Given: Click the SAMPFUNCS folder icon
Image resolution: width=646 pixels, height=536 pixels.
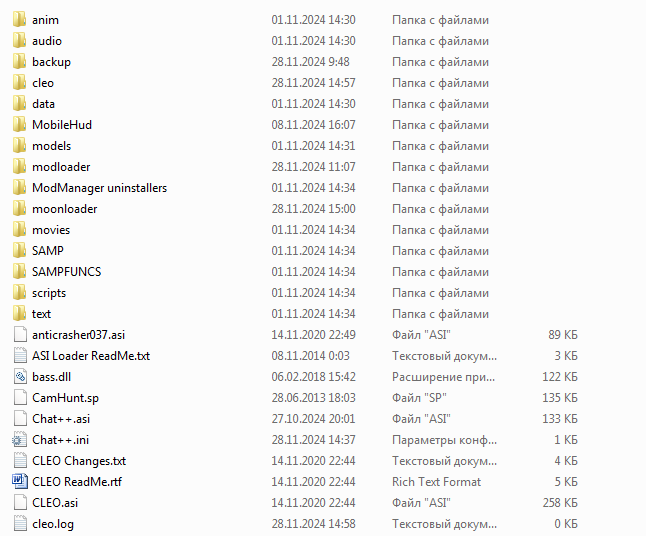Looking at the screenshot, I should 19,272.
